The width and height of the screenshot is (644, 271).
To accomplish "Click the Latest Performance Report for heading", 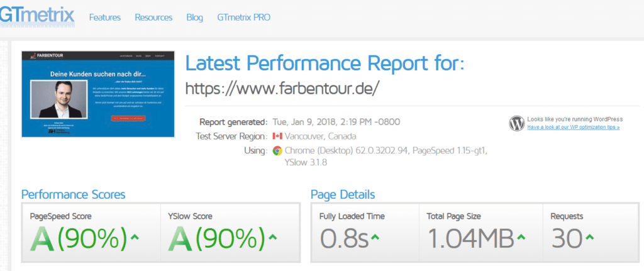I will pos(325,64).
